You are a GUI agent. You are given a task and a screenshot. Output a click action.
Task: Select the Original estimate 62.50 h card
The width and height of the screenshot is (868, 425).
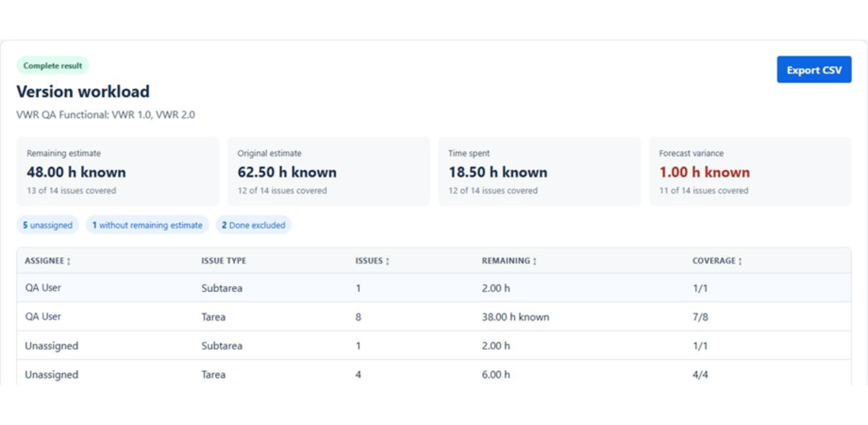point(329,171)
